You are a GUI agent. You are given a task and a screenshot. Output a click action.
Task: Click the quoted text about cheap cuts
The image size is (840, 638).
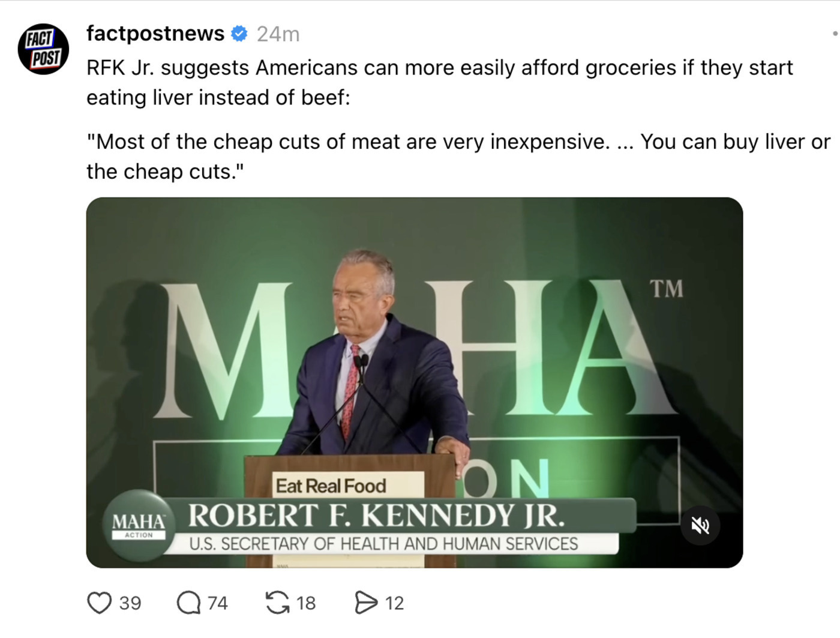pos(458,156)
